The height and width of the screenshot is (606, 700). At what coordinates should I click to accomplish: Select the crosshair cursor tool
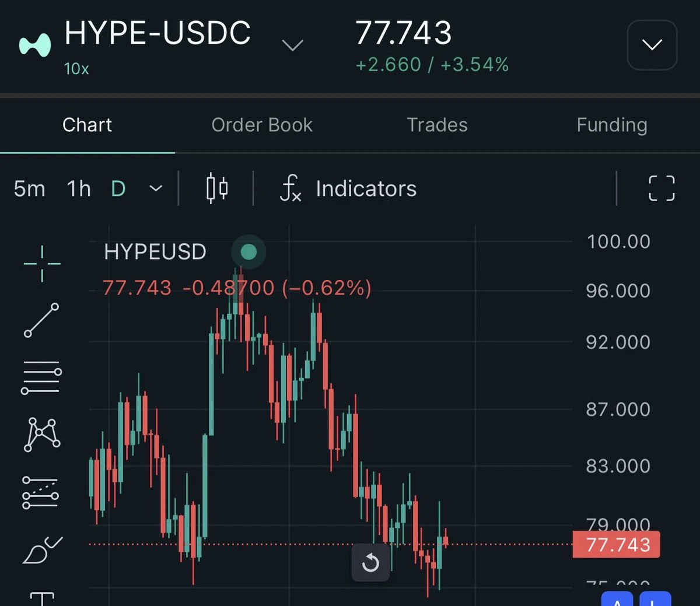coord(42,264)
